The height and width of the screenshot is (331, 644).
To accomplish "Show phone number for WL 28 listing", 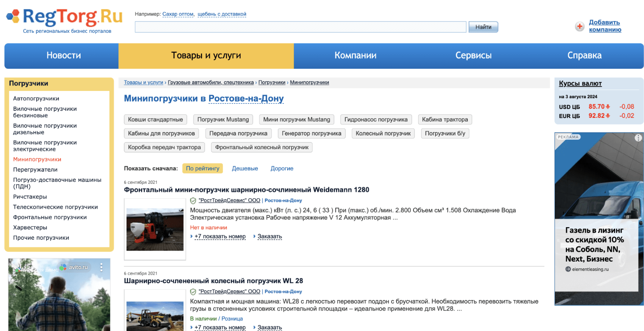I will click(x=220, y=327).
